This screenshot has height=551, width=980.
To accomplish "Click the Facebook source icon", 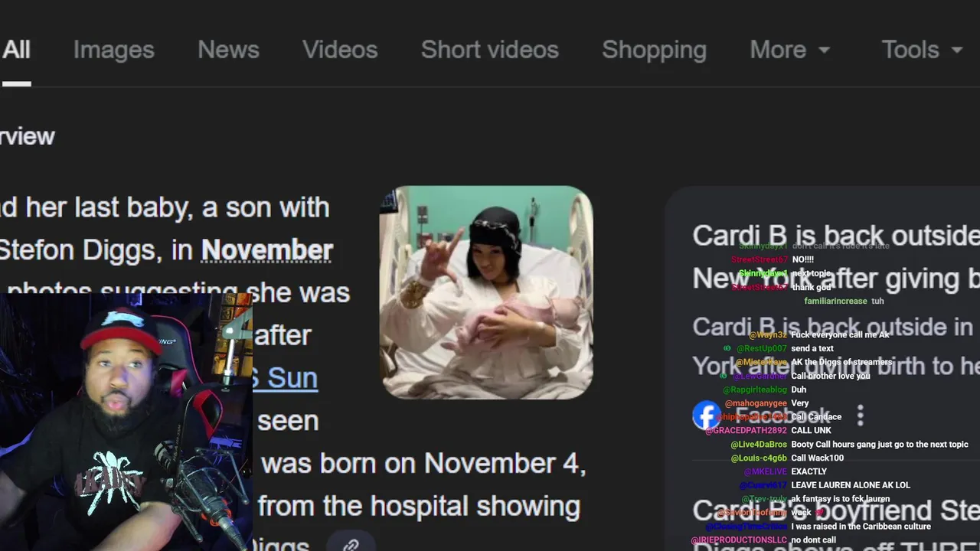I will pyautogui.click(x=706, y=416).
